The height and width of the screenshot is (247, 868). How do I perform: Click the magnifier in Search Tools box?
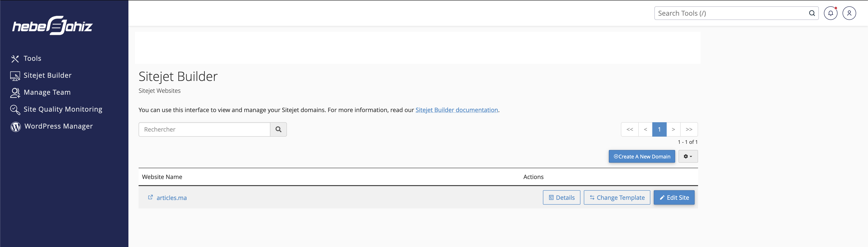(812, 13)
